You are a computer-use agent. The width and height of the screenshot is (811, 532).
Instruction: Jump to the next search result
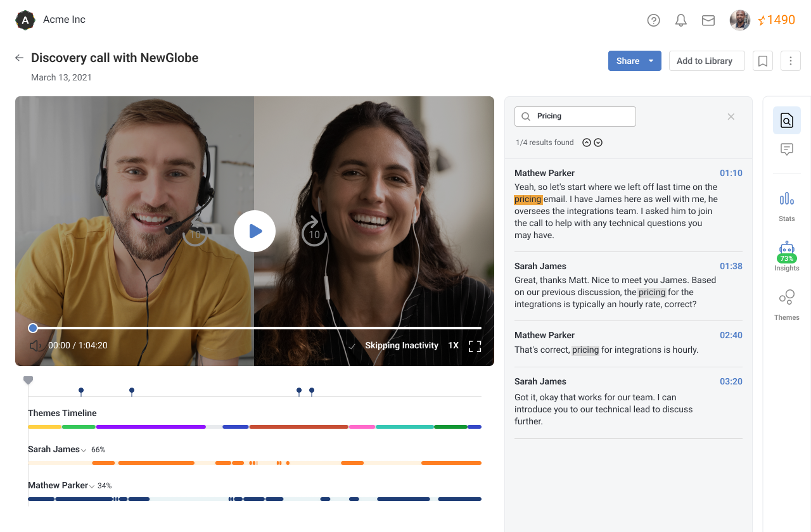point(597,142)
